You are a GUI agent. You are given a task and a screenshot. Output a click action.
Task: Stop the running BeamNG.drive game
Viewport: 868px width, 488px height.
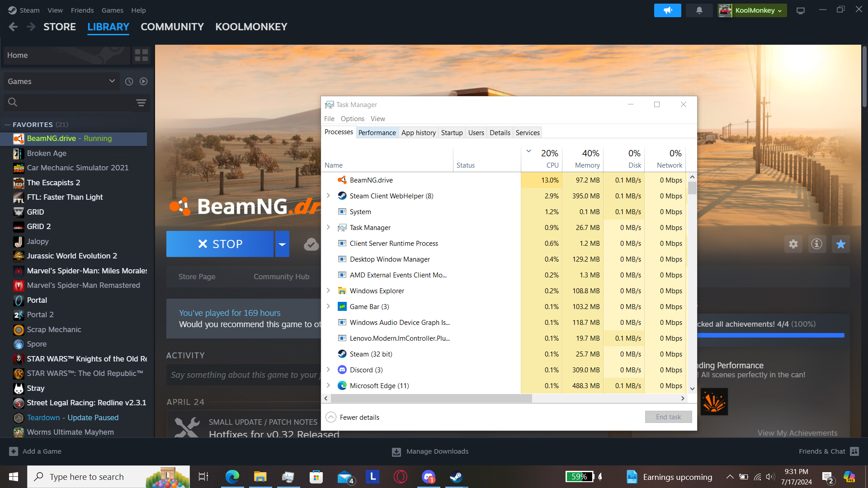(x=220, y=244)
